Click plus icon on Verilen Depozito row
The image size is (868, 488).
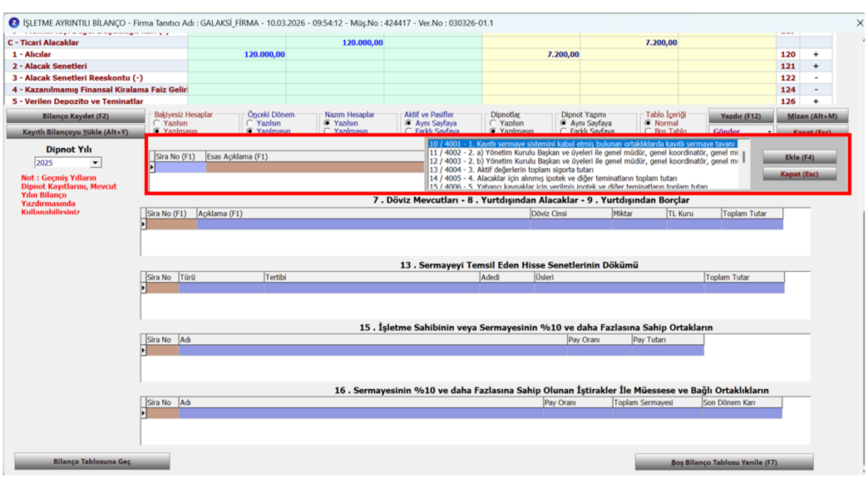[x=815, y=102]
